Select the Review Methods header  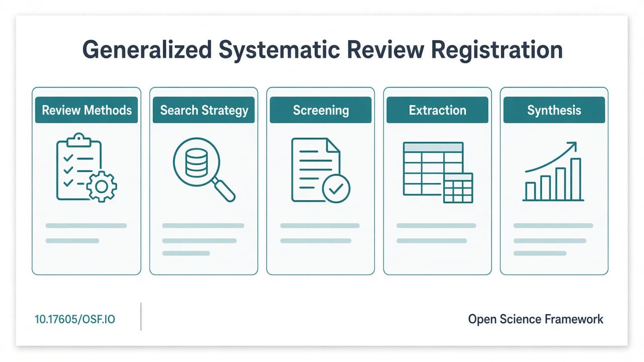pos(87,110)
